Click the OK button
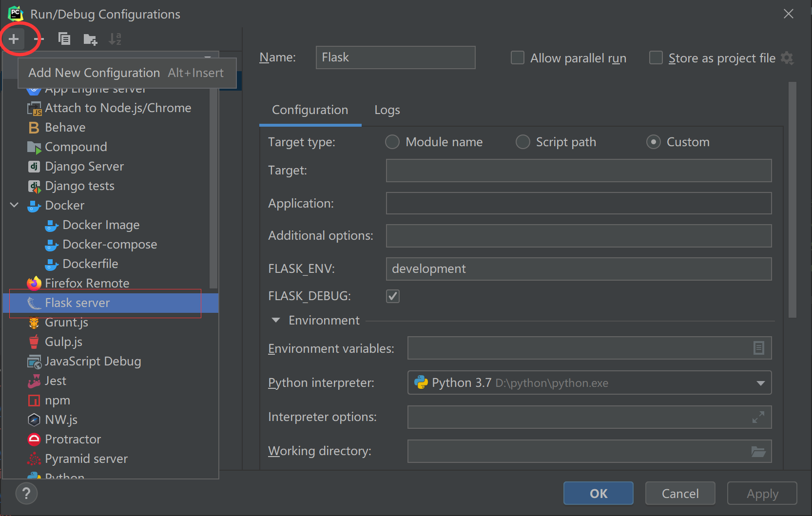Screen dimensions: 812x516 (598, 494)
